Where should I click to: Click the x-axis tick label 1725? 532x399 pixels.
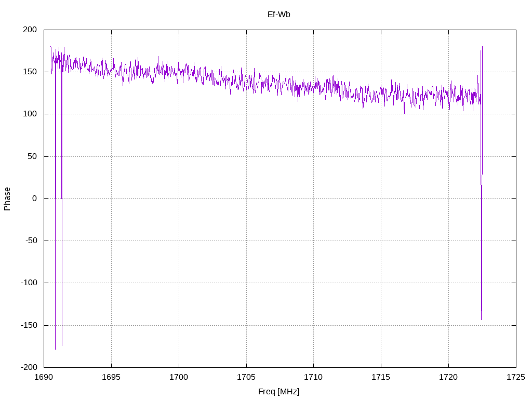[x=516, y=377]
